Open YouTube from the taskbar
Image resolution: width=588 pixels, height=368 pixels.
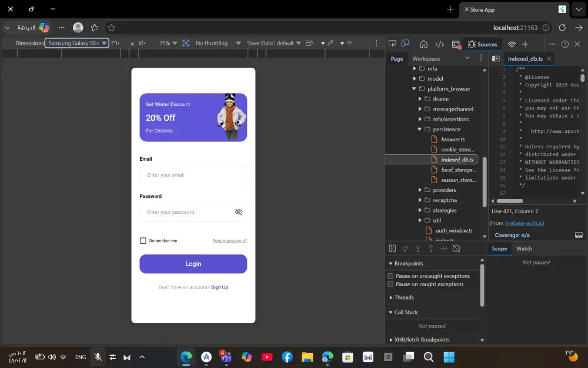[267, 357]
